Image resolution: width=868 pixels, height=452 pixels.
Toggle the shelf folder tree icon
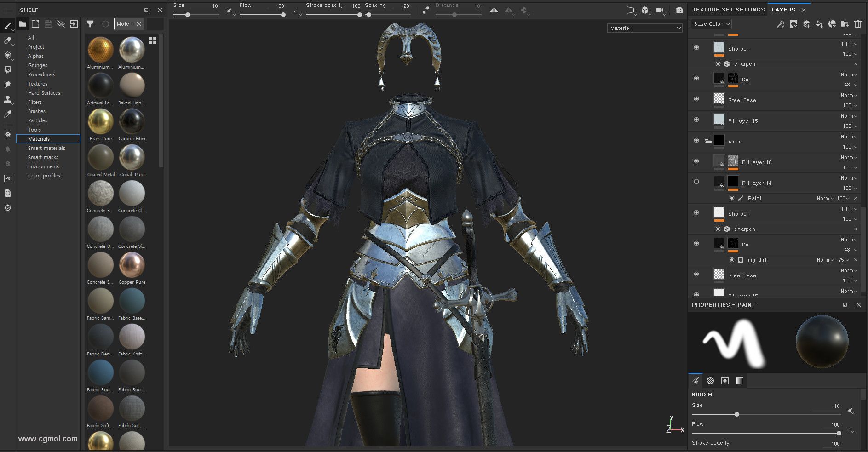coord(23,24)
